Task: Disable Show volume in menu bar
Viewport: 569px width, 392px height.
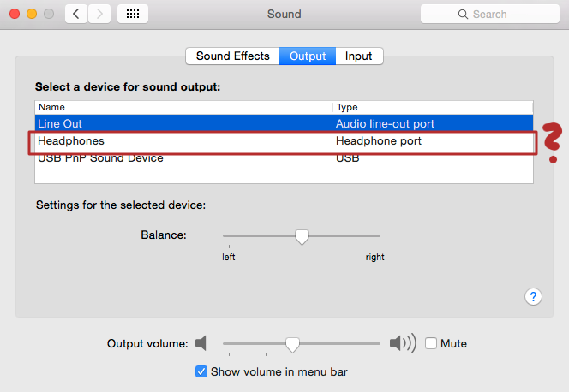Action: (201, 371)
